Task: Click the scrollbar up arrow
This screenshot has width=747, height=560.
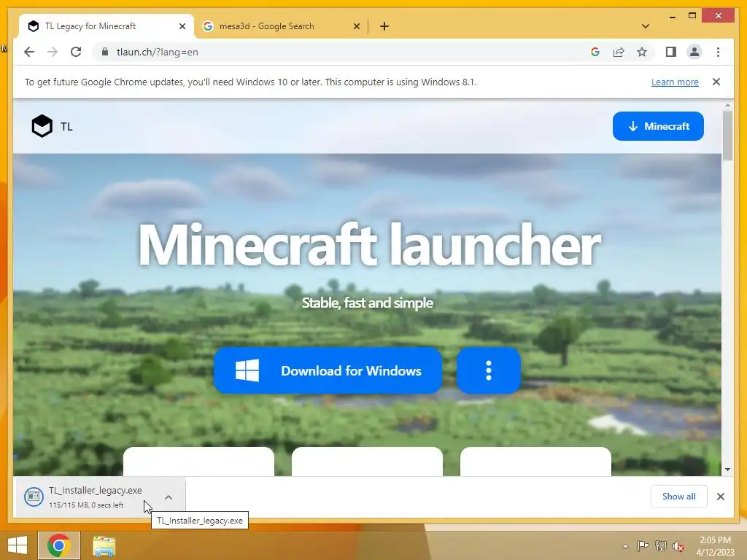Action: point(727,105)
